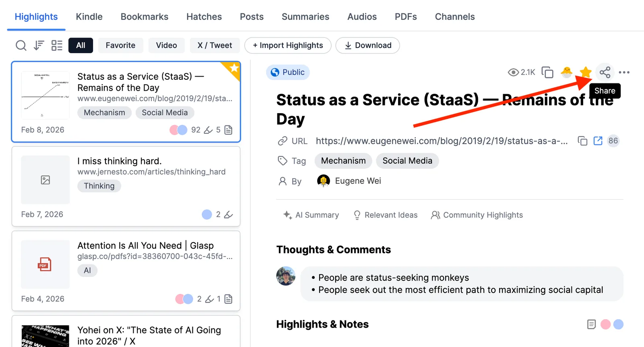Image resolution: width=644 pixels, height=347 pixels.
Task: Click the highlighter icon on the StaaS card
Action: pyautogui.click(x=208, y=130)
